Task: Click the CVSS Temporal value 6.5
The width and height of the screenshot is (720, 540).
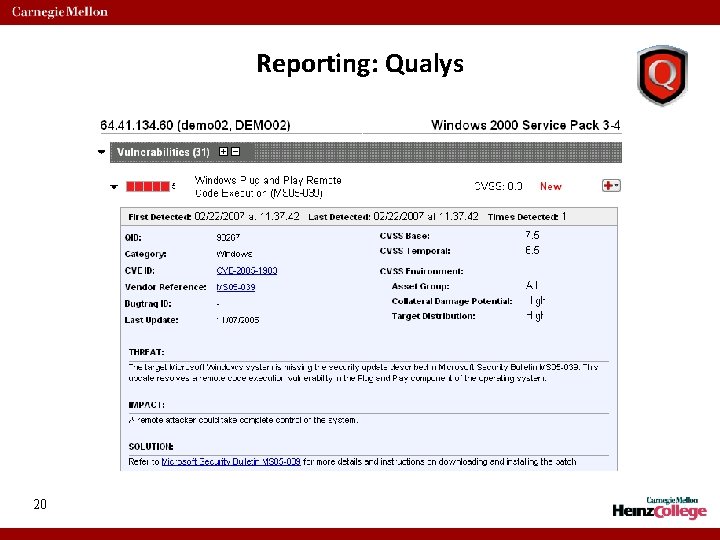Action: [x=532, y=250]
